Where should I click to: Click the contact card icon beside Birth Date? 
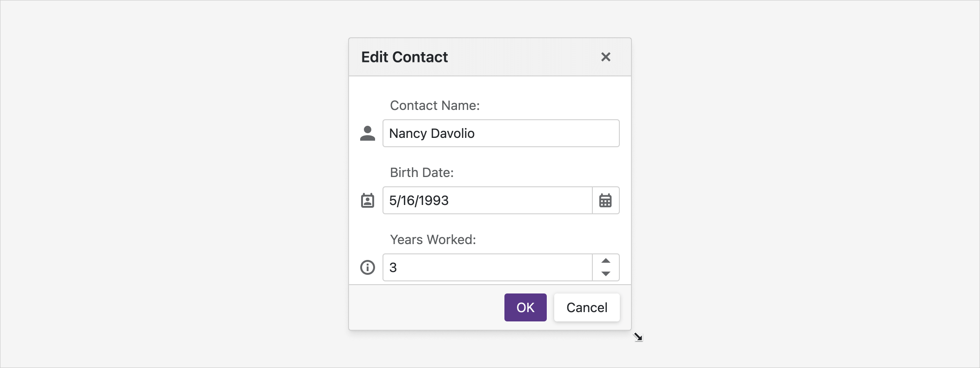pyautogui.click(x=368, y=200)
